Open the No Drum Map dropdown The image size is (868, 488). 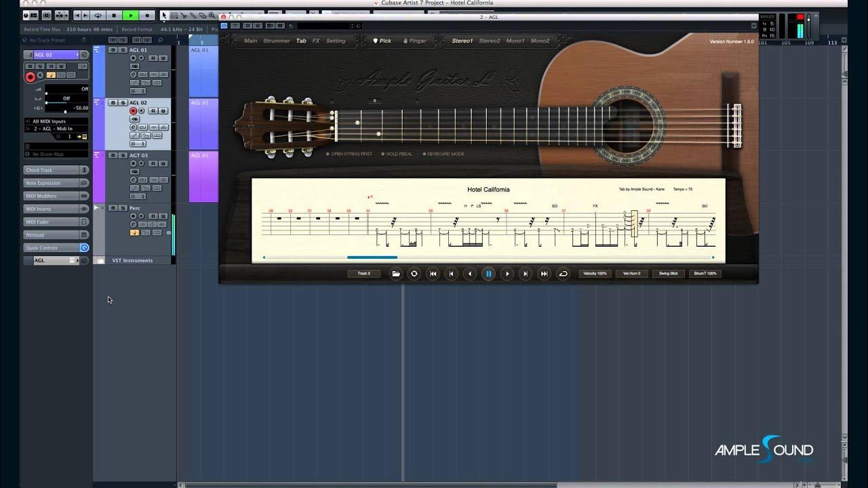pos(56,154)
